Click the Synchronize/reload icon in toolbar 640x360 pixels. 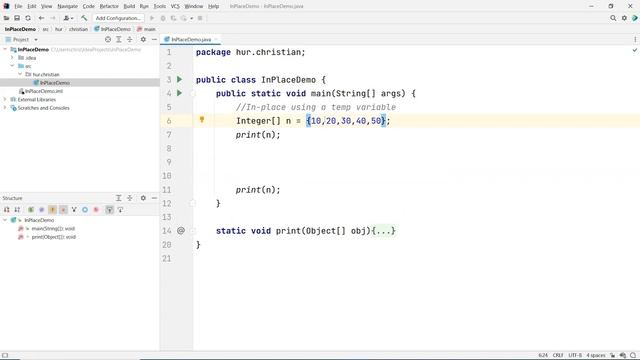tap(28, 18)
